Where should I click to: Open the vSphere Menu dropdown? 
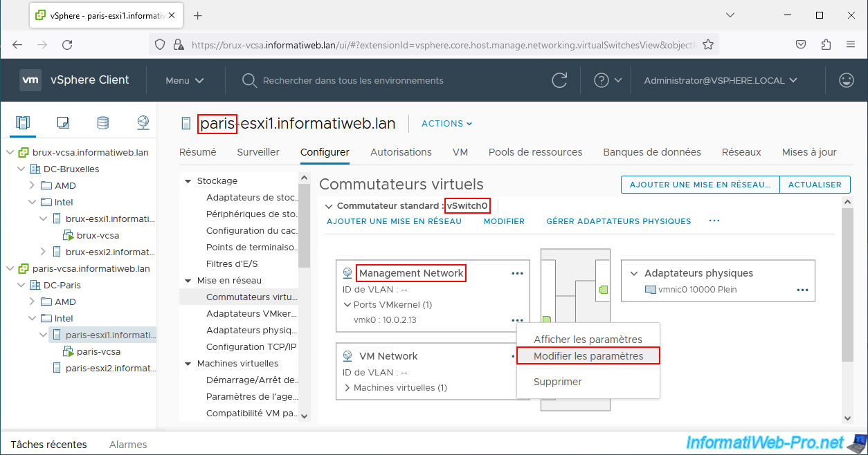184,80
